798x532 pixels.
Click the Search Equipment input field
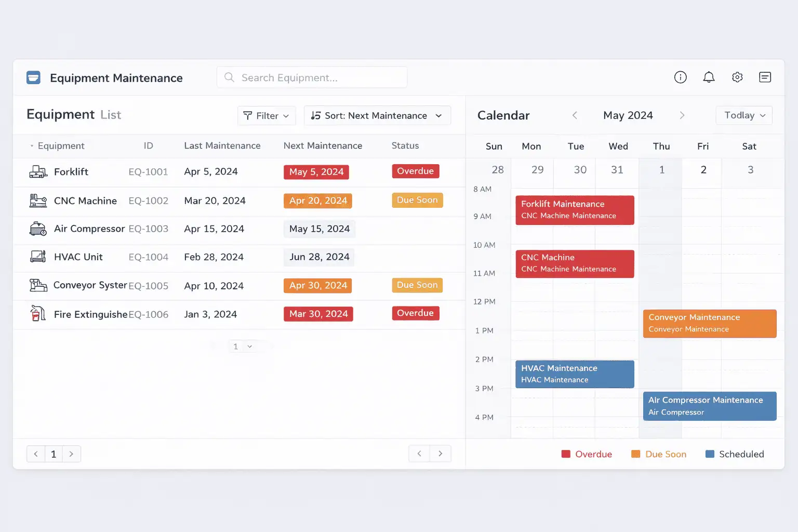click(312, 77)
